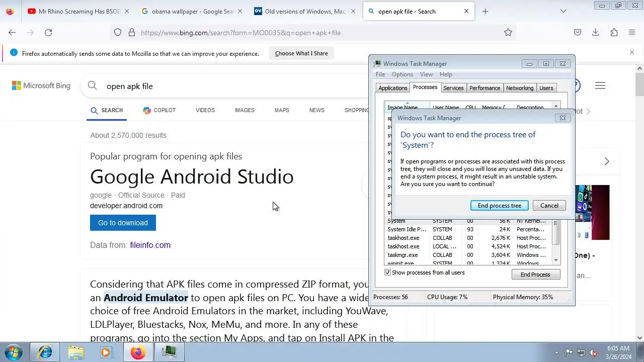644x362 pixels.
Task: Click the network tray icon
Action: pos(581,352)
